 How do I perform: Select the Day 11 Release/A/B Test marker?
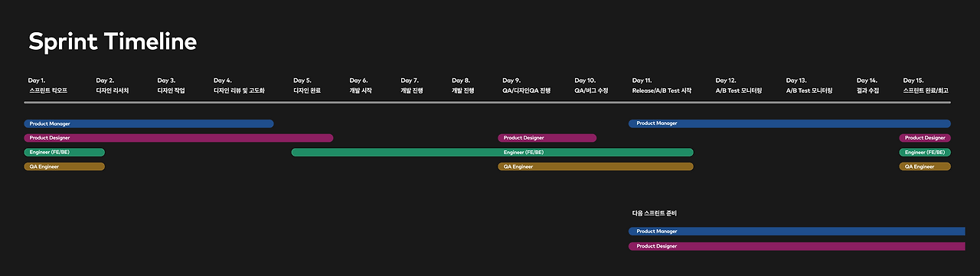pos(661,85)
